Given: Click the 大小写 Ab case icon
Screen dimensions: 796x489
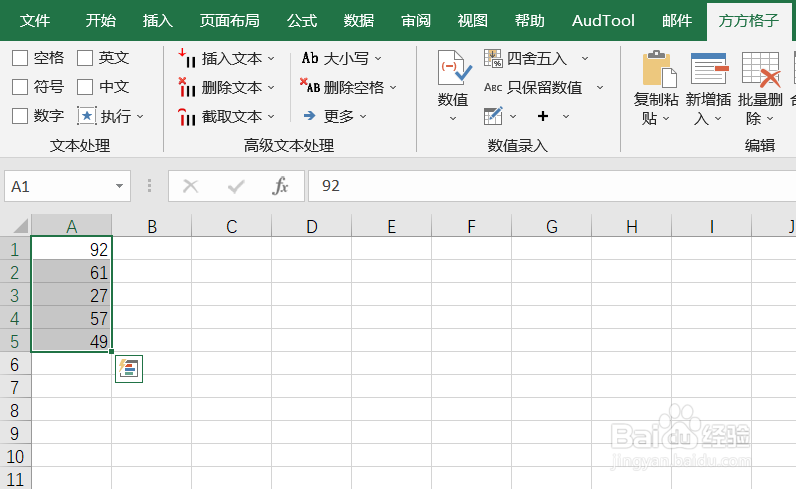Looking at the screenshot, I should pyautogui.click(x=310, y=58).
